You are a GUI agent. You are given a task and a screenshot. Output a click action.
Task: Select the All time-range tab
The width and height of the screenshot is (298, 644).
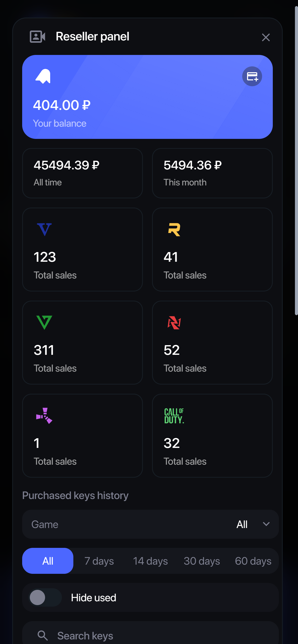pyautogui.click(x=48, y=561)
